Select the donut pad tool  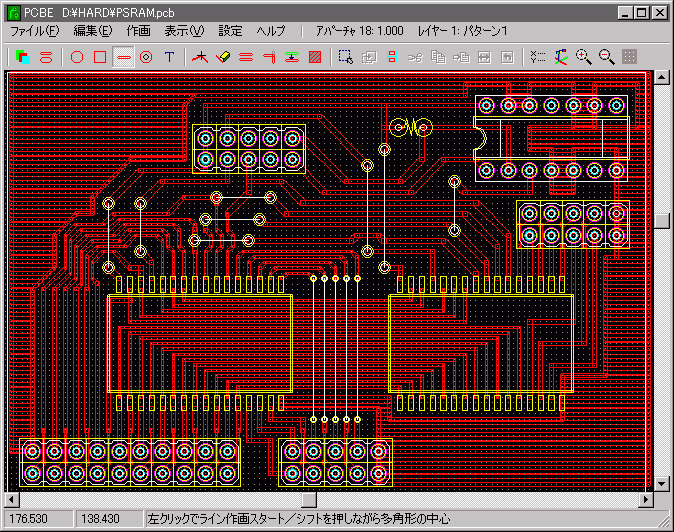146,57
